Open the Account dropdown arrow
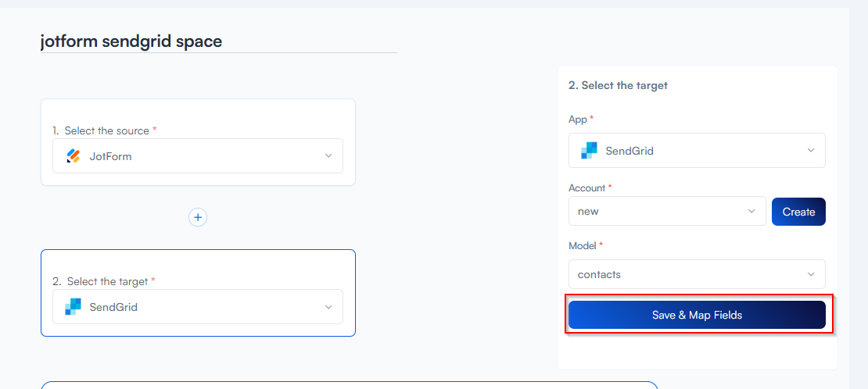The image size is (868, 389). click(751, 211)
